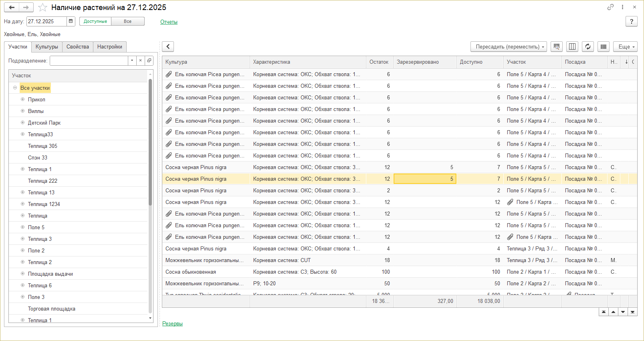Click the copy link icon
The image size is (644, 341).
pyautogui.click(x=610, y=7)
